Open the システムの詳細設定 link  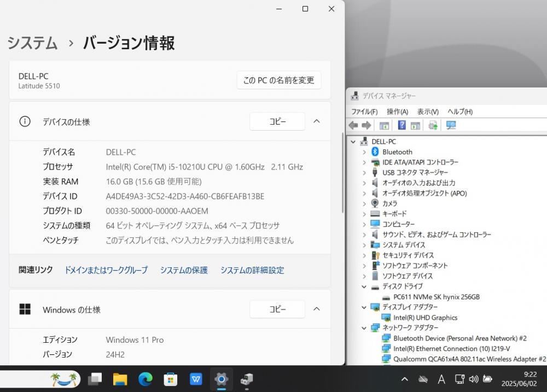click(252, 270)
